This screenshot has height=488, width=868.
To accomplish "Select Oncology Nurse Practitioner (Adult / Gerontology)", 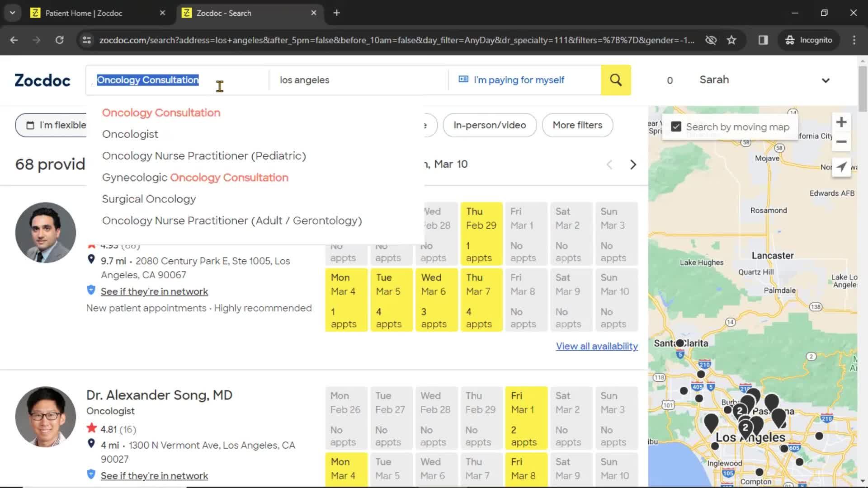I will [x=232, y=221].
